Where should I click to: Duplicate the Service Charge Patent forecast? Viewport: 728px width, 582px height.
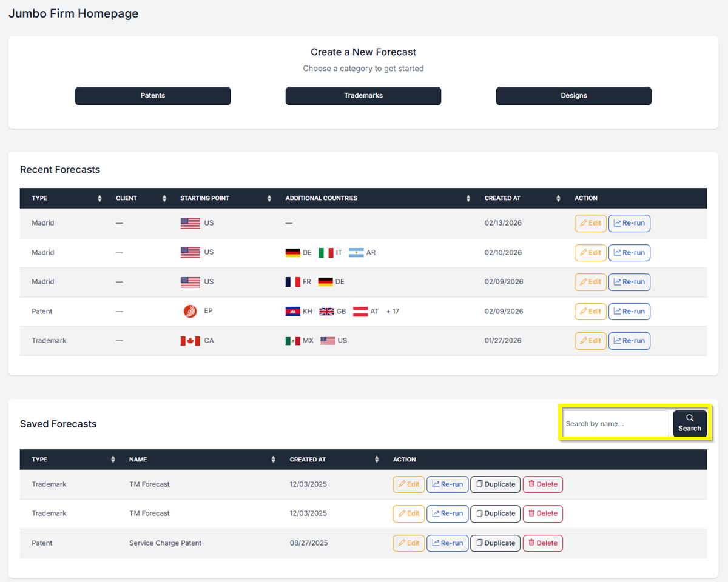[495, 543]
